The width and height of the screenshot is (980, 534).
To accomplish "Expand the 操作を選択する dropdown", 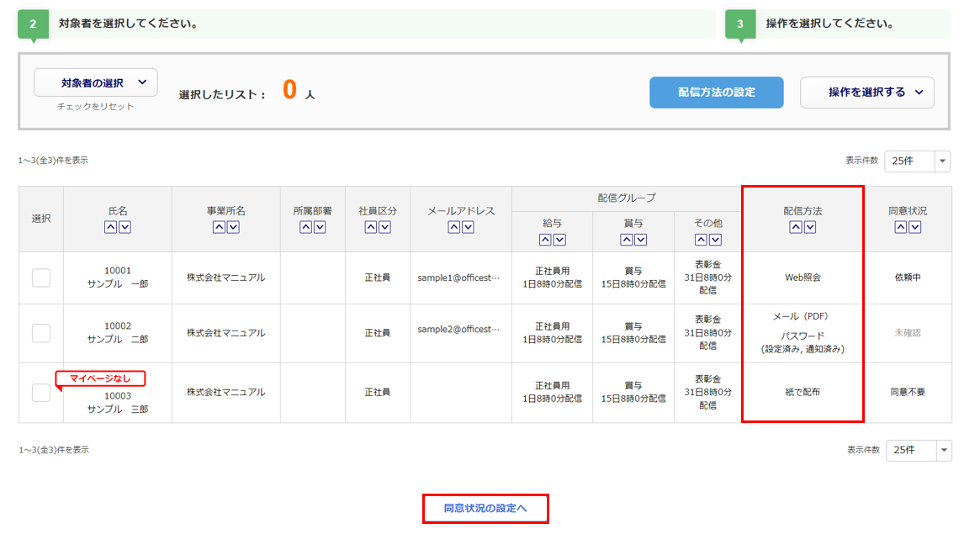I will (x=866, y=93).
